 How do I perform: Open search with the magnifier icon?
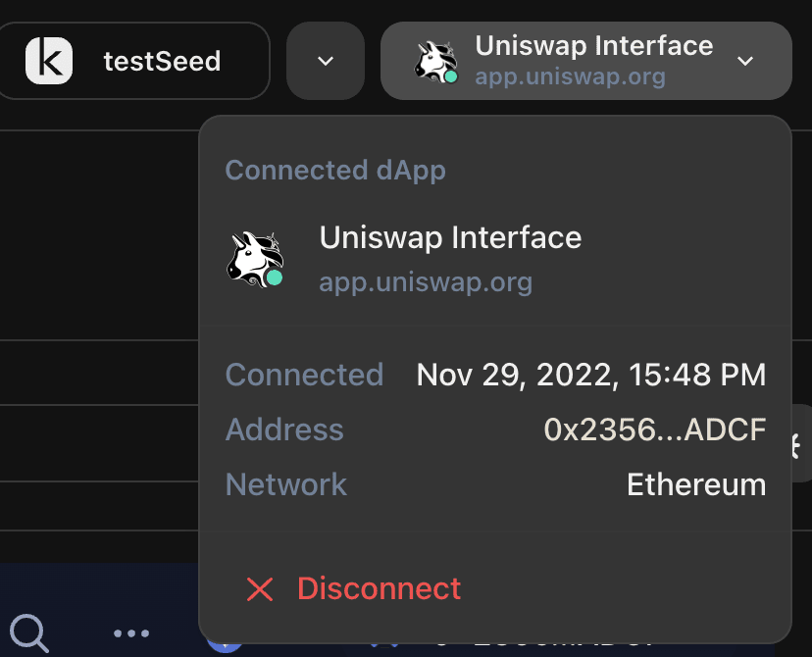(29, 632)
